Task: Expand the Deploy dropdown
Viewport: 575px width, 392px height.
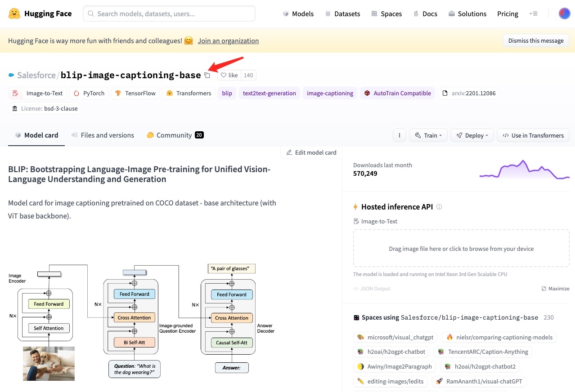Action: [472, 135]
